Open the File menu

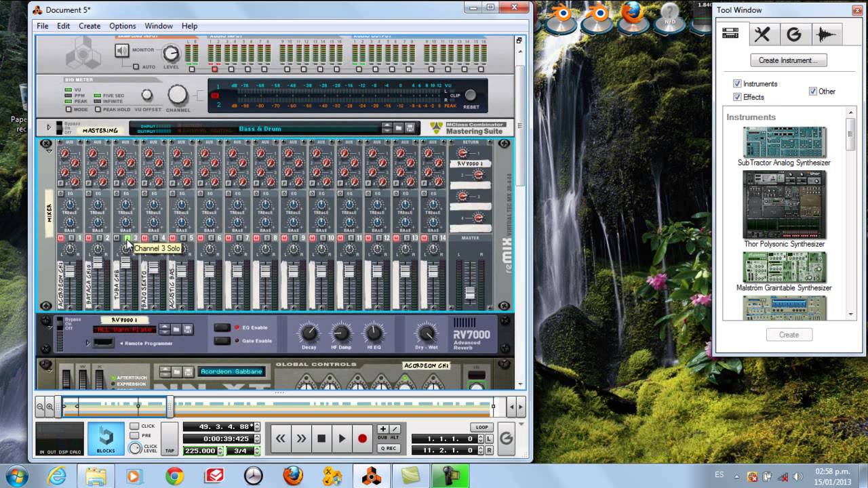coord(43,26)
